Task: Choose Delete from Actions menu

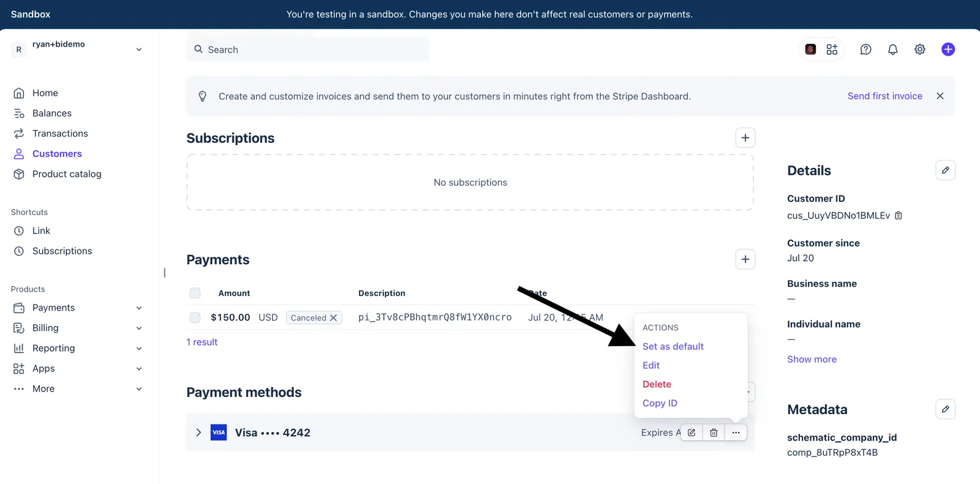Action: [x=657, y=385]
